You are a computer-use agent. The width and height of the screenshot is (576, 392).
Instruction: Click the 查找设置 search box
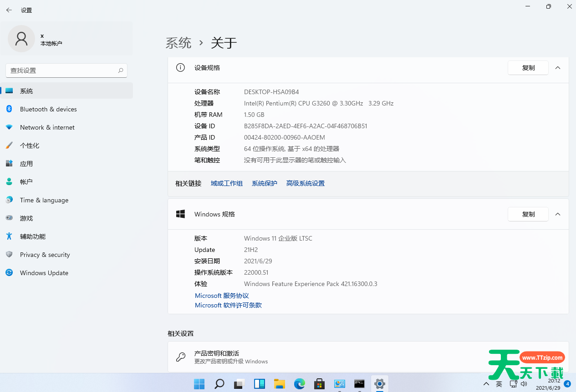coord(66,70)
